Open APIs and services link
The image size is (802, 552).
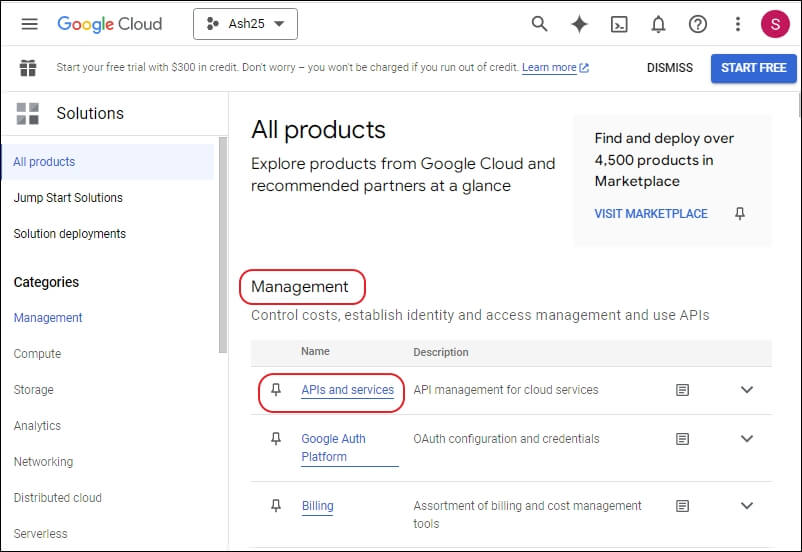pyautogui.click(x=348, y=390)
